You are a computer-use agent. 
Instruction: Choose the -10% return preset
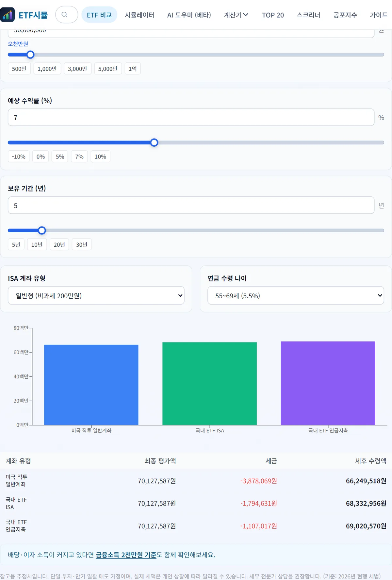19,157
